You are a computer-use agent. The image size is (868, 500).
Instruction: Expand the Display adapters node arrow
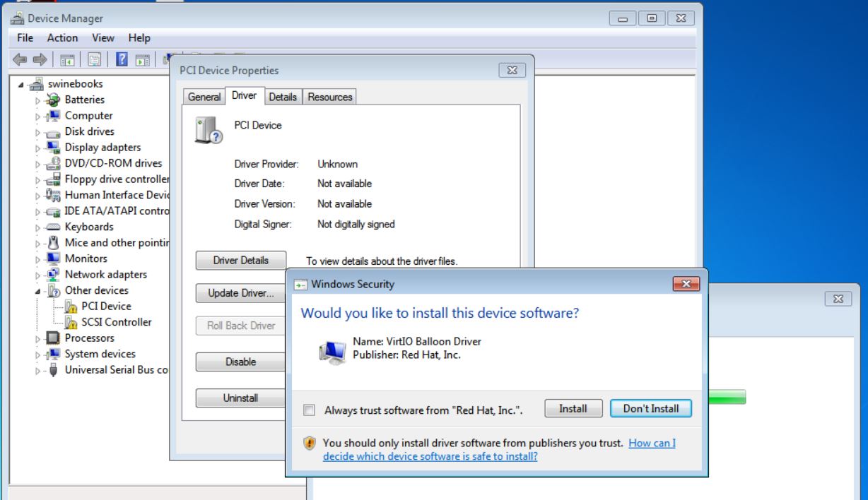[38, 148]
